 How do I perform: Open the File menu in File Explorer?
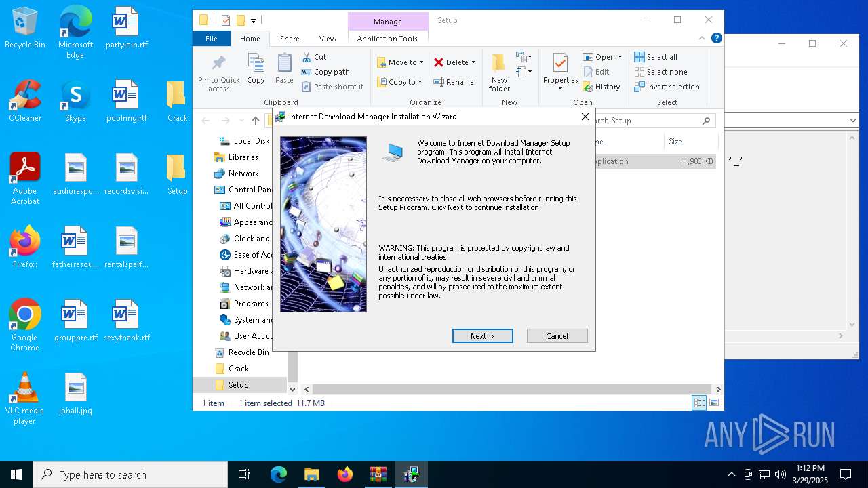point(212,39)
